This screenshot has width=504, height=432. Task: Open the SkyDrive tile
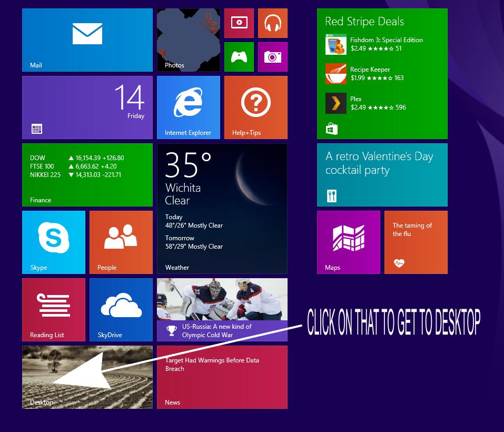point(121,310)
